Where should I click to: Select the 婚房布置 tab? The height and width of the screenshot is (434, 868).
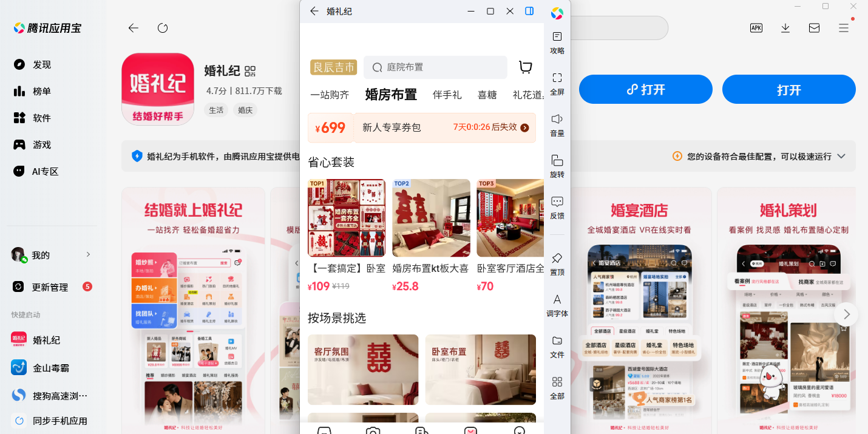391,95
